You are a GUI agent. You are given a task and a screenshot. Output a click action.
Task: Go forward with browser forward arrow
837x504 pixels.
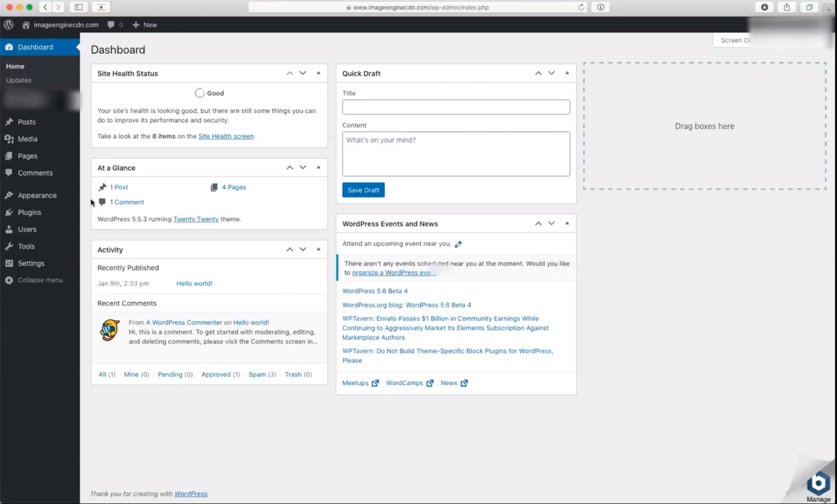pos(58,7)
